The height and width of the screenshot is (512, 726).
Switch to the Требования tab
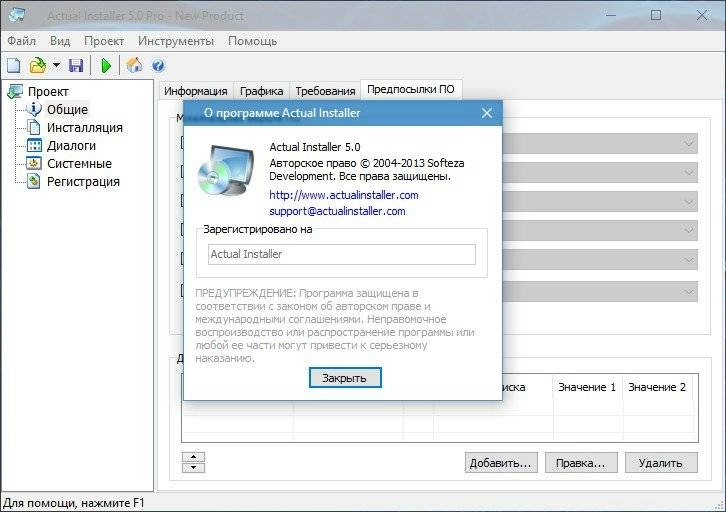tap(325, 91)
